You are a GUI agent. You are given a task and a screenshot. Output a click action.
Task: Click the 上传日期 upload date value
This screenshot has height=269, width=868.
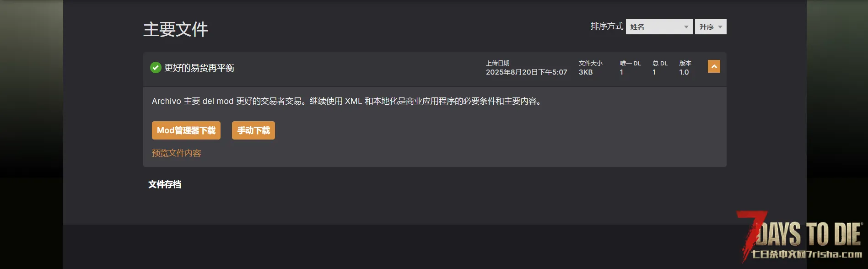pos(527,72)
